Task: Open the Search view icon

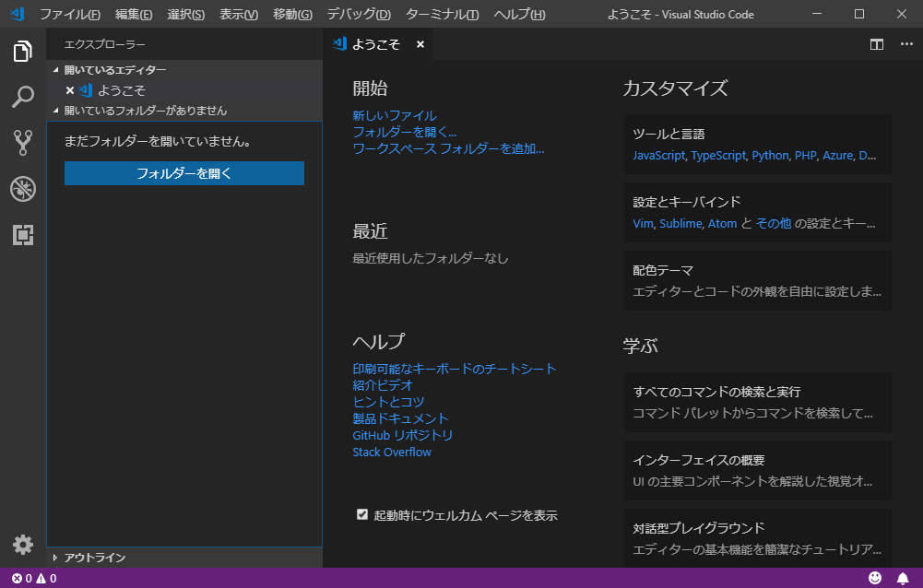Action: click(x=23, y=97)
